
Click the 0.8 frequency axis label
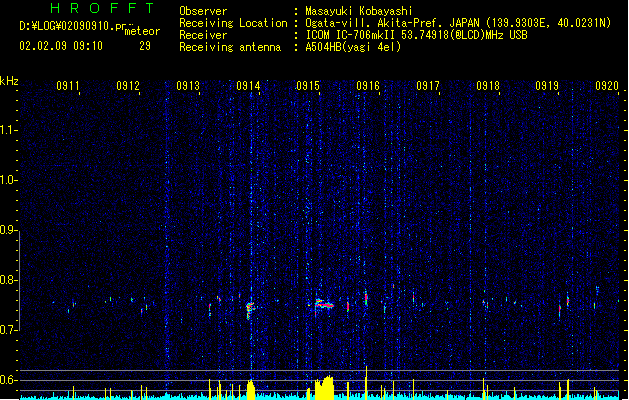click(8, 280)
